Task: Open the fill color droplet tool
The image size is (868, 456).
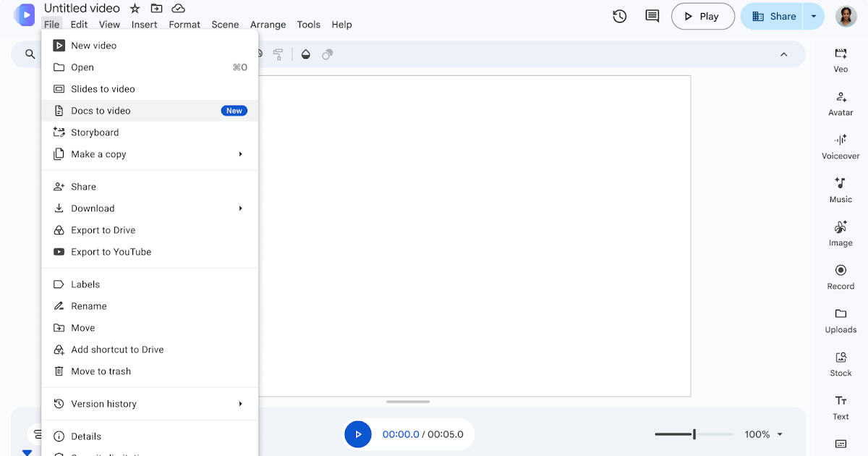Action: click(x=305, y=54)
